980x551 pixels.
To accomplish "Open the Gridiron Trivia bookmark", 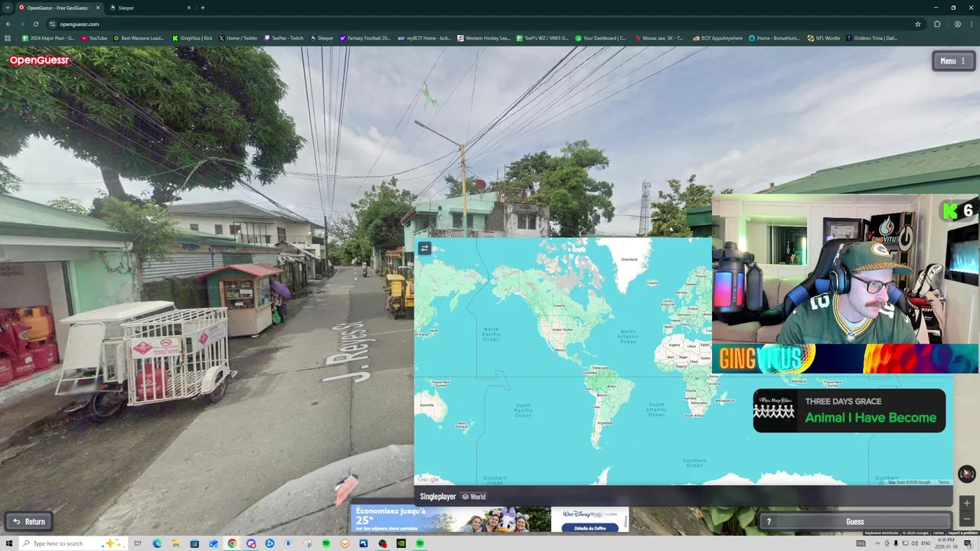I will coord(872,37).
